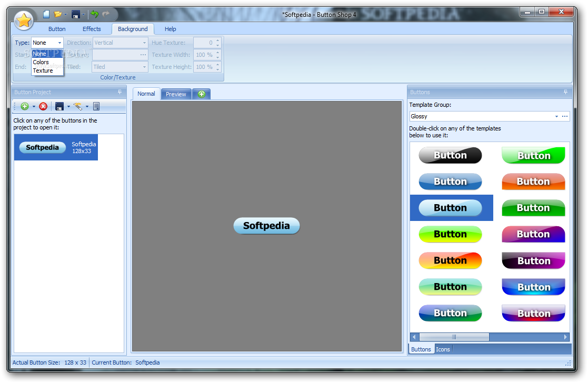Click the Save project floppy icon in Button Project
This screenshot has width=588, height=383.
pos(59,106)
